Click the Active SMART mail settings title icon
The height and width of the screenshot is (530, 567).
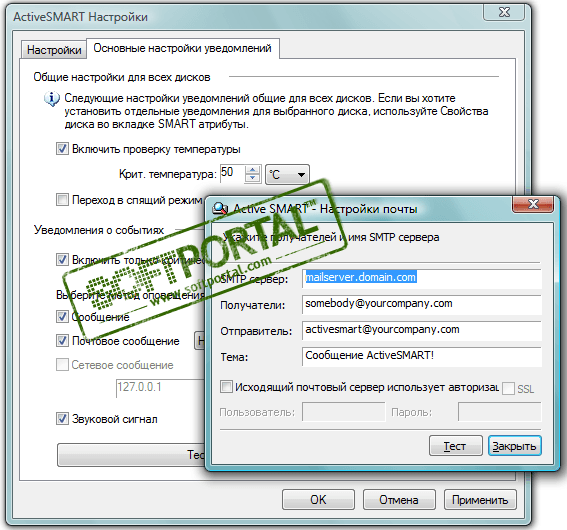[220, 209]
